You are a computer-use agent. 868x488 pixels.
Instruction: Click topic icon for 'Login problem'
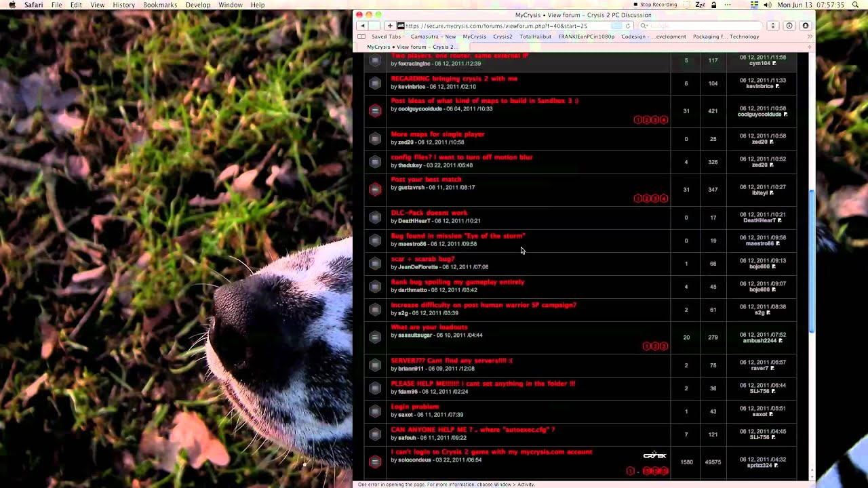click(375, 411)
